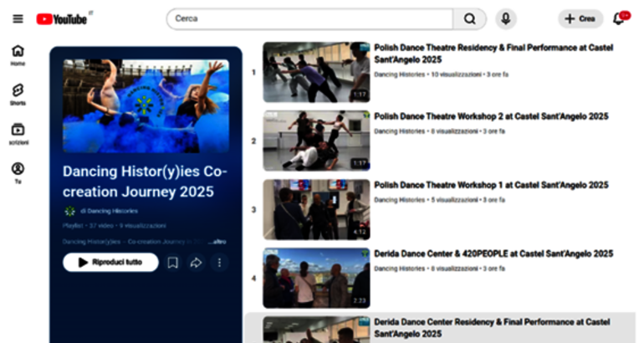Open the Crea create menu

580,18
